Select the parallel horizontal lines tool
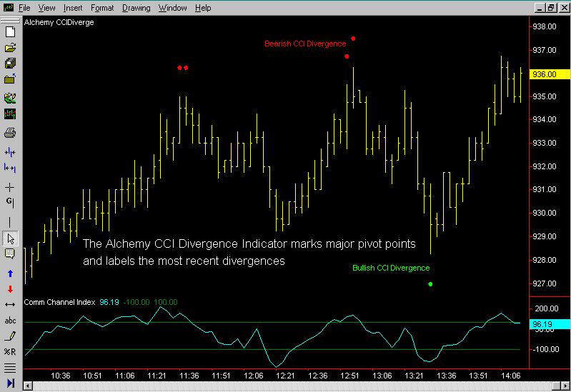 coord(10,368)
